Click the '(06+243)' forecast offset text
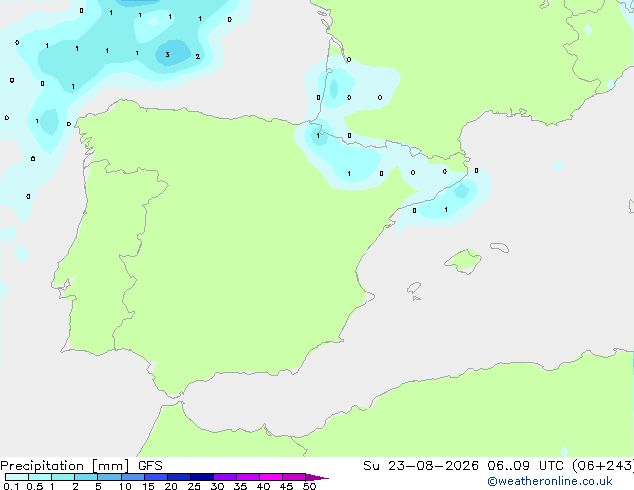The height and width of the screenshot is (490, 634). point(602,466)
